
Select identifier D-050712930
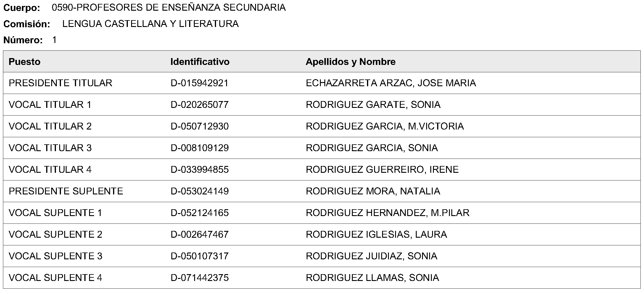(199, 126)
